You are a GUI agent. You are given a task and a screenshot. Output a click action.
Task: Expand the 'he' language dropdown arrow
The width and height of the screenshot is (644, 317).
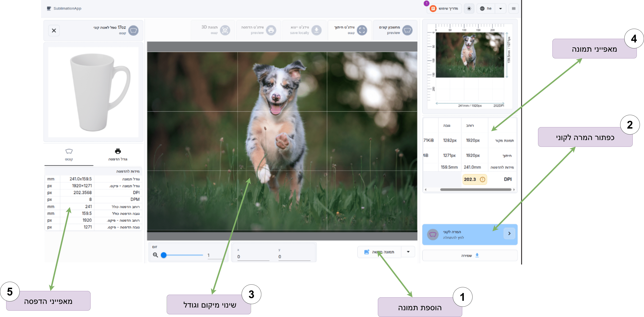pyautogui.click(x=500, y=8)
